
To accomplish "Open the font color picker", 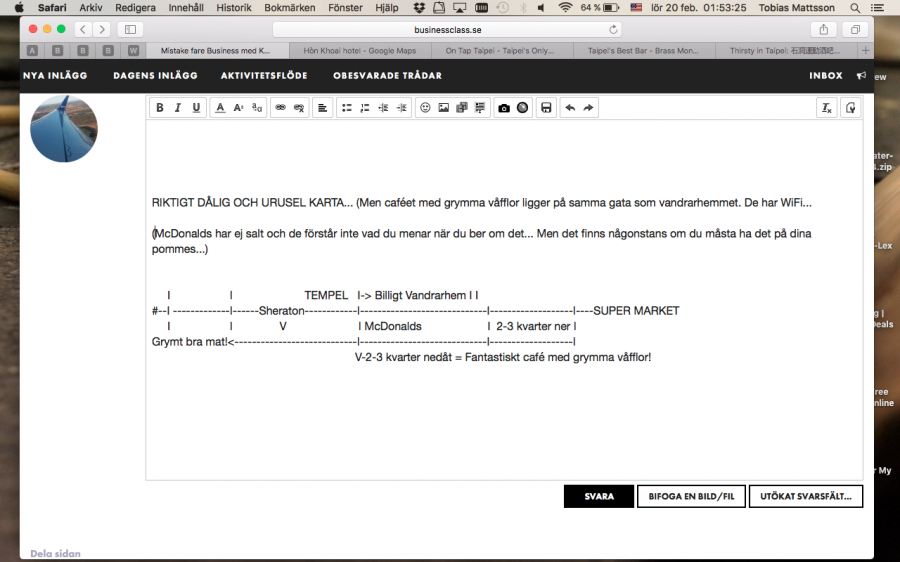I will click(220, 108).
